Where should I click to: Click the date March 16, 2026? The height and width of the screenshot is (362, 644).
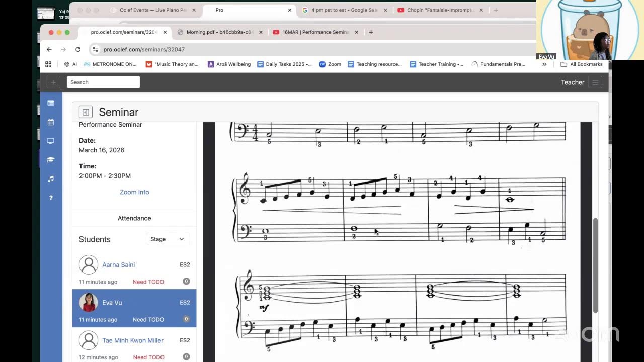point(102,150)
